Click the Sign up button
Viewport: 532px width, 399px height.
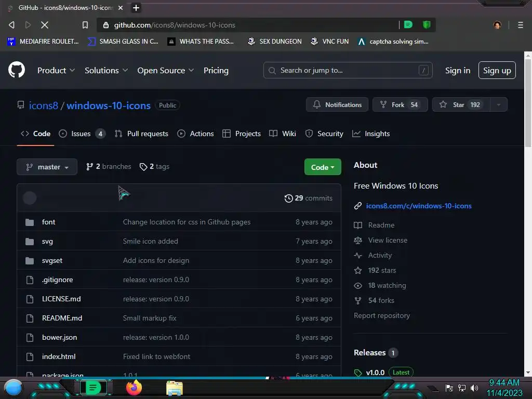click(x=497, y=70)
